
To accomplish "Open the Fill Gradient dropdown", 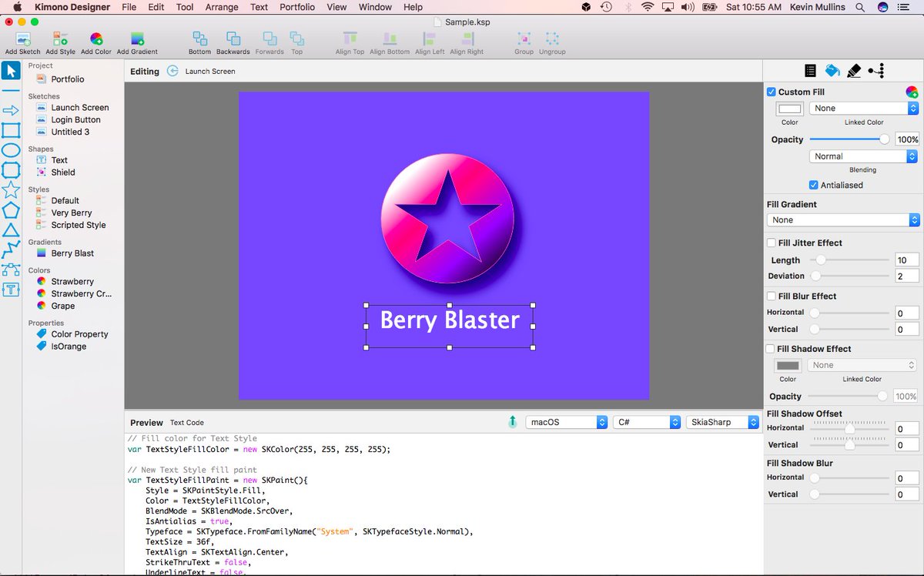I will pyautogui.click(x=842, y=219).
